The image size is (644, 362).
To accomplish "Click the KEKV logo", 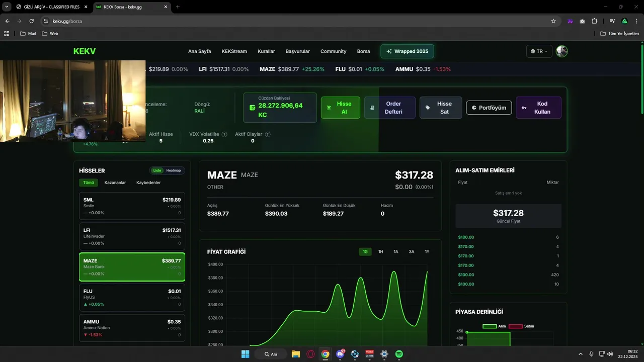I will 85,51.
